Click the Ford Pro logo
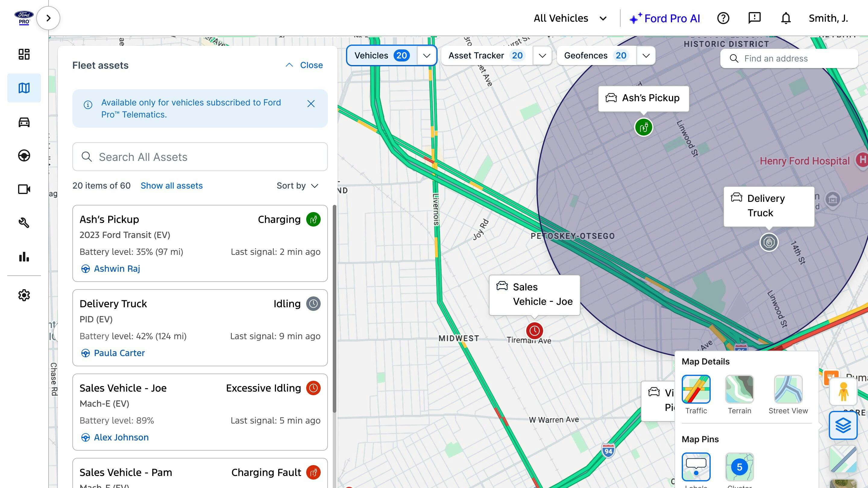868x488 pixels. point(24,18)
